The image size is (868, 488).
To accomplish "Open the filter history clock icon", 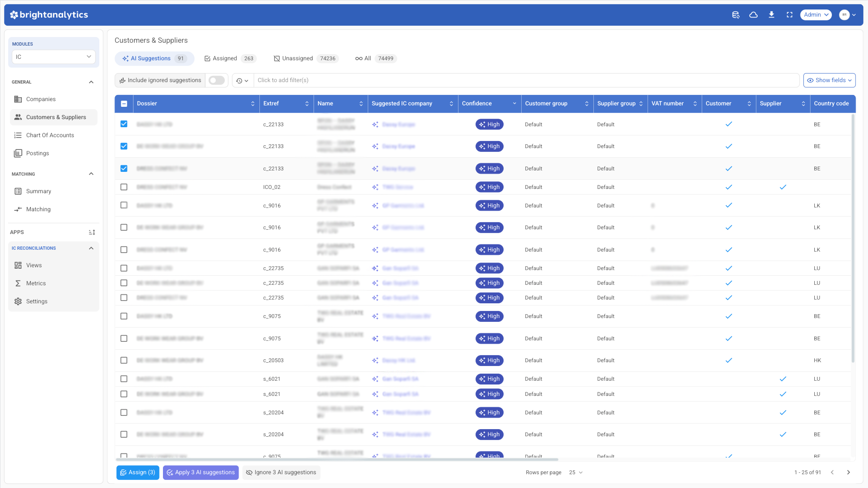I will coord(242,81).
